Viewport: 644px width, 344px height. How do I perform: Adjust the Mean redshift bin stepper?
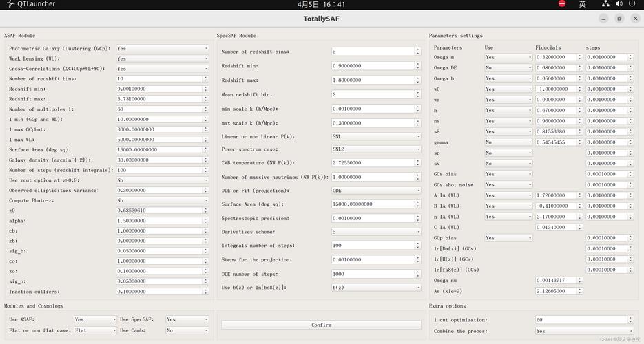click(x=417, y=94)
